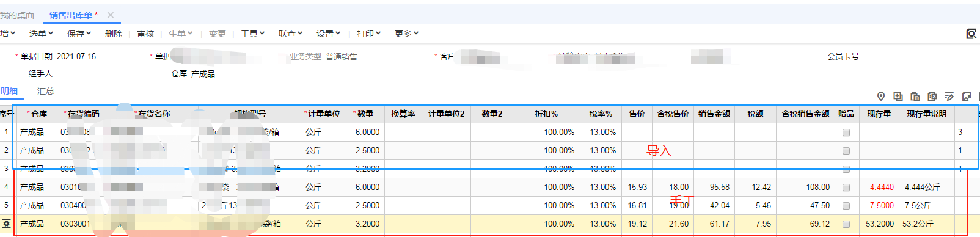The image size is (980, 237).
Task: Click the chart export icon above the table
Action: (967, 97)
